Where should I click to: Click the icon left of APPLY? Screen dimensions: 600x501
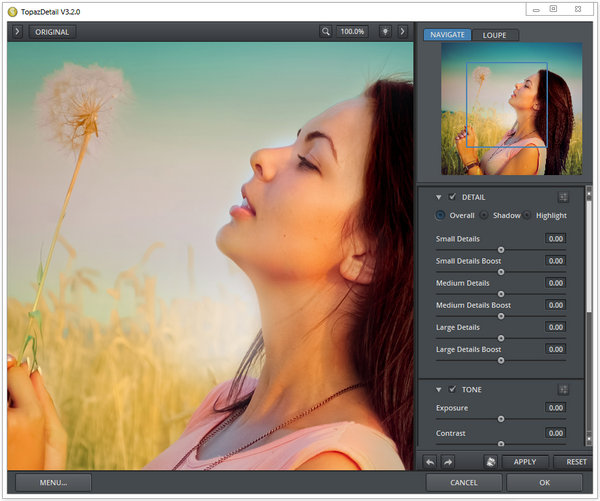pyautogui.click(x=490, y=462)
